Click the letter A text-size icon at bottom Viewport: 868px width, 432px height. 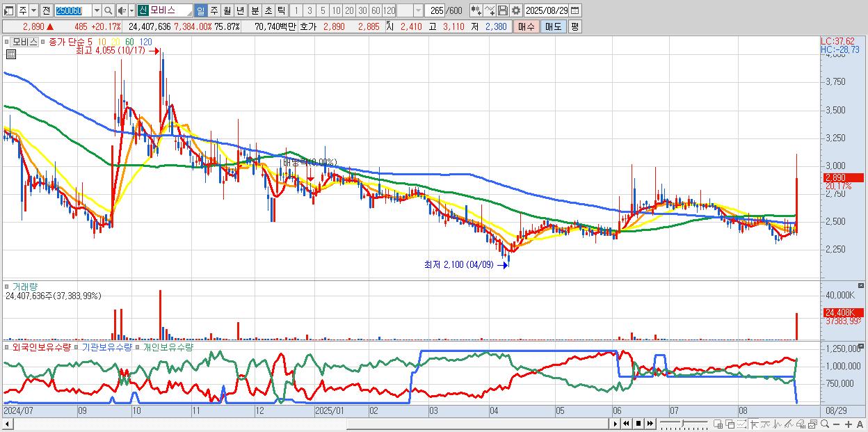860,424
